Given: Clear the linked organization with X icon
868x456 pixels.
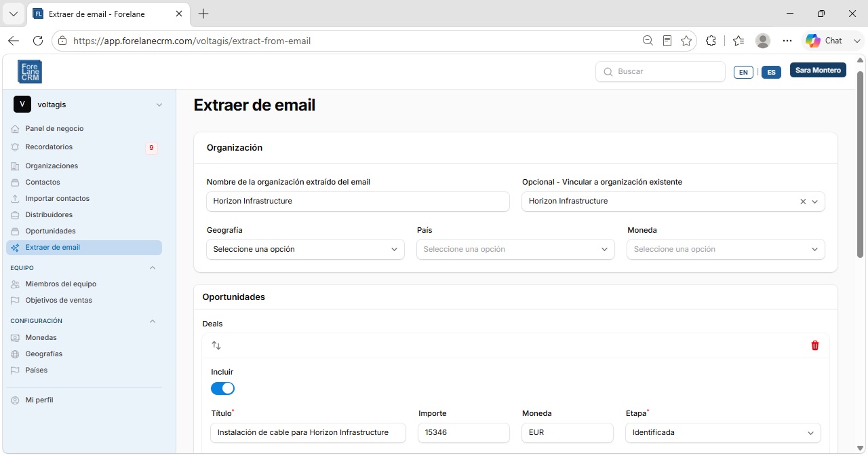Looking at the screenshot, I should click(x=803, y=202).
